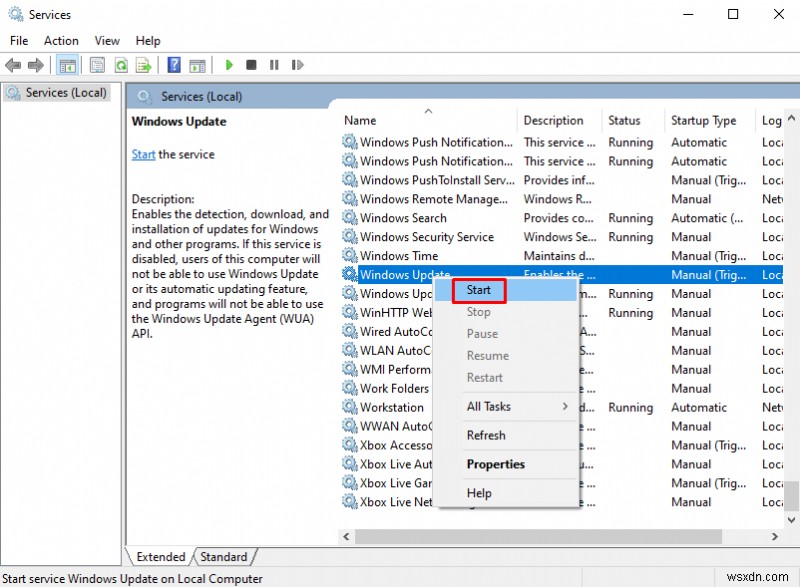Viewport: 800px width, 587px height.
Task: Click 'Maintains d...' description of Windows Time
Action: (559, 256)
